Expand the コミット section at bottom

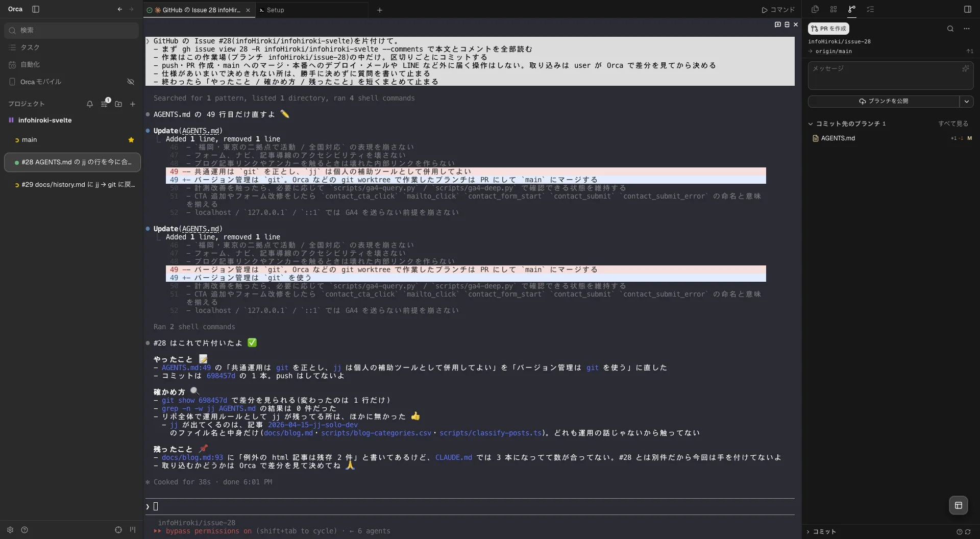821,532
